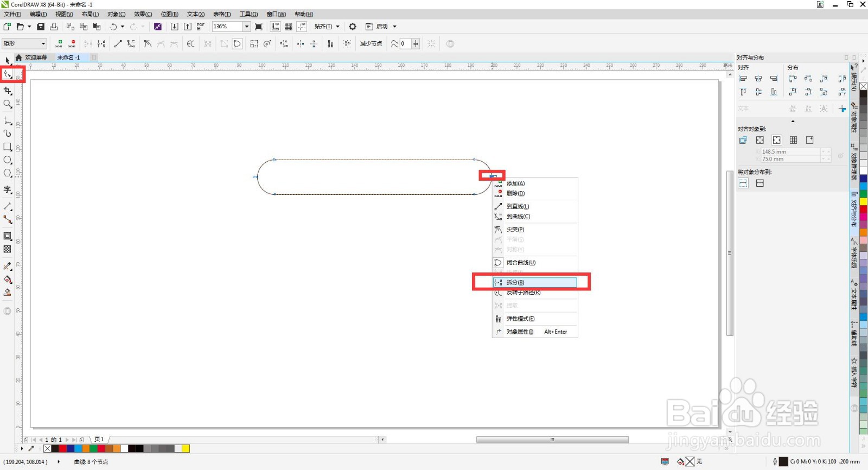Click the Add nodes icon in property bar

click(58, 44)
